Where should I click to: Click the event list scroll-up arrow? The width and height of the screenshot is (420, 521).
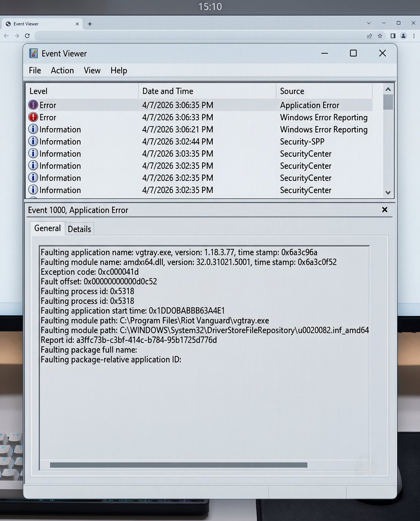pos(388,89)
